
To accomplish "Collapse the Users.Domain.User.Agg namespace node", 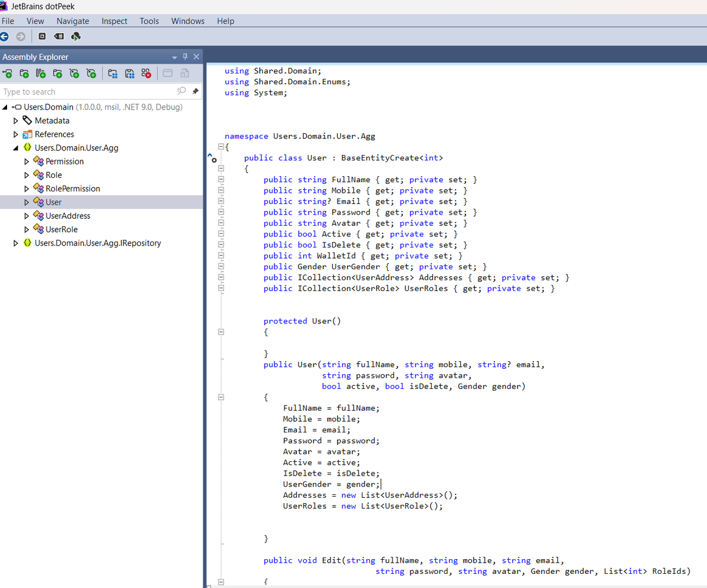I will pyautogui.click(x=16, y=148).
